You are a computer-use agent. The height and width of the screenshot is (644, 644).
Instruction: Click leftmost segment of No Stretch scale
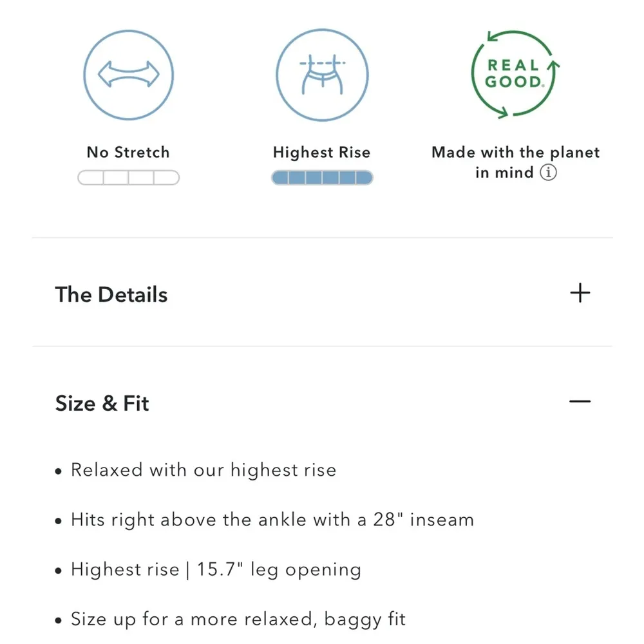(x=90, y=178)
